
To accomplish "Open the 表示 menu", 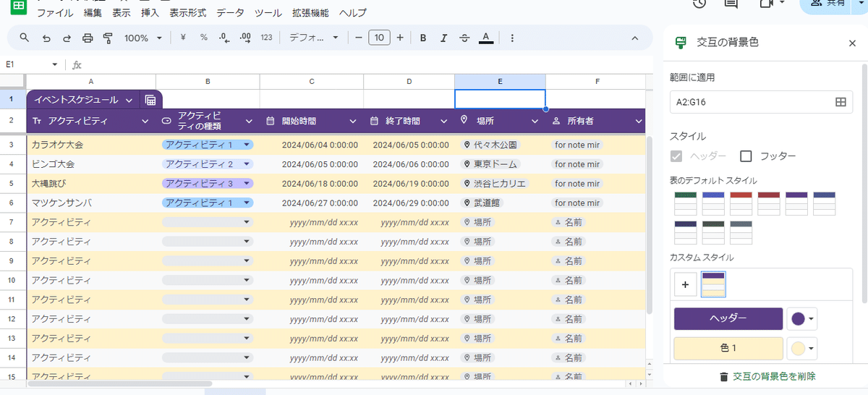I will pyautogui.click(x=122, y=13).
